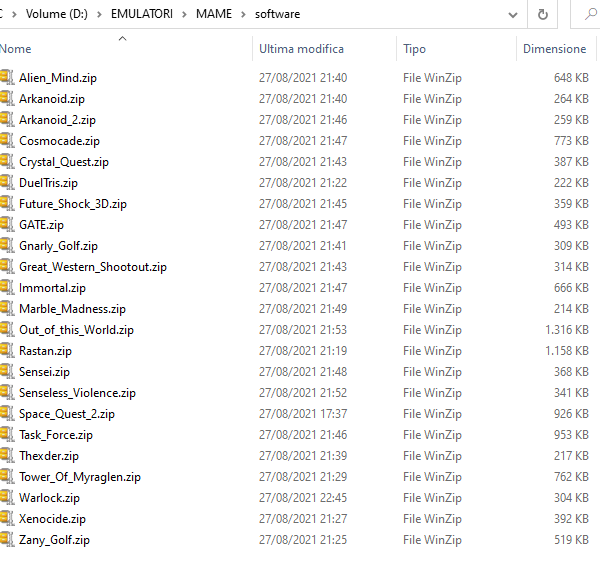The image size is (600, 571).
Task: Click the software breadcrumb segment
Action: 277,14
